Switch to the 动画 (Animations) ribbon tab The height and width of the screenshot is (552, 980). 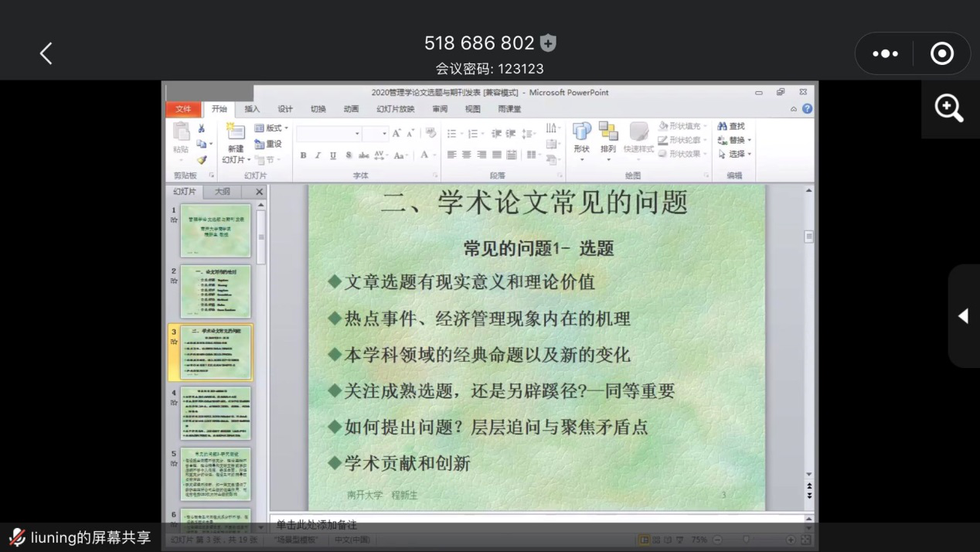tap(351, 109)
